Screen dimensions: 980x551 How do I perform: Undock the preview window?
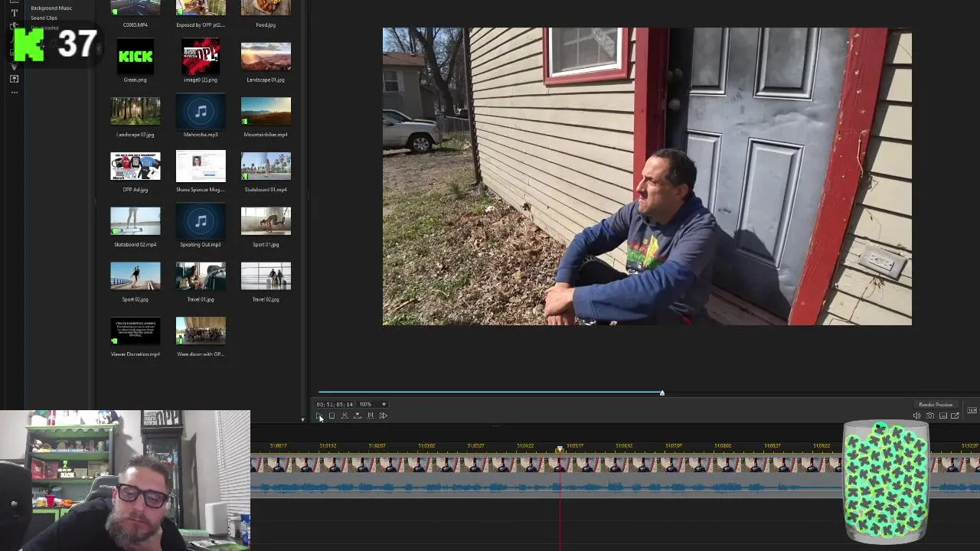pyautogui.click(x=955, y=416)
